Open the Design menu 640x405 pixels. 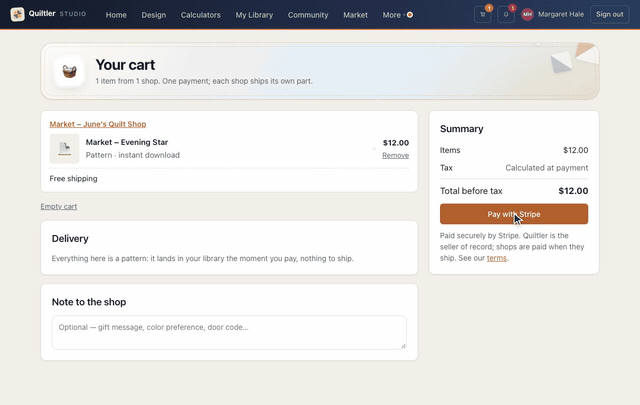[153, 15]
